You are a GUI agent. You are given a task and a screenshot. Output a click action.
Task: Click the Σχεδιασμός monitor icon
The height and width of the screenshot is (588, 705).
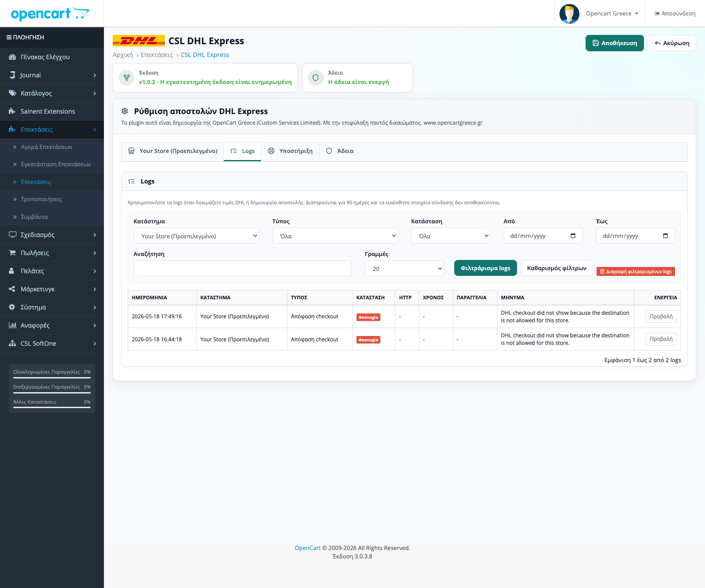(x=12, y=235)
